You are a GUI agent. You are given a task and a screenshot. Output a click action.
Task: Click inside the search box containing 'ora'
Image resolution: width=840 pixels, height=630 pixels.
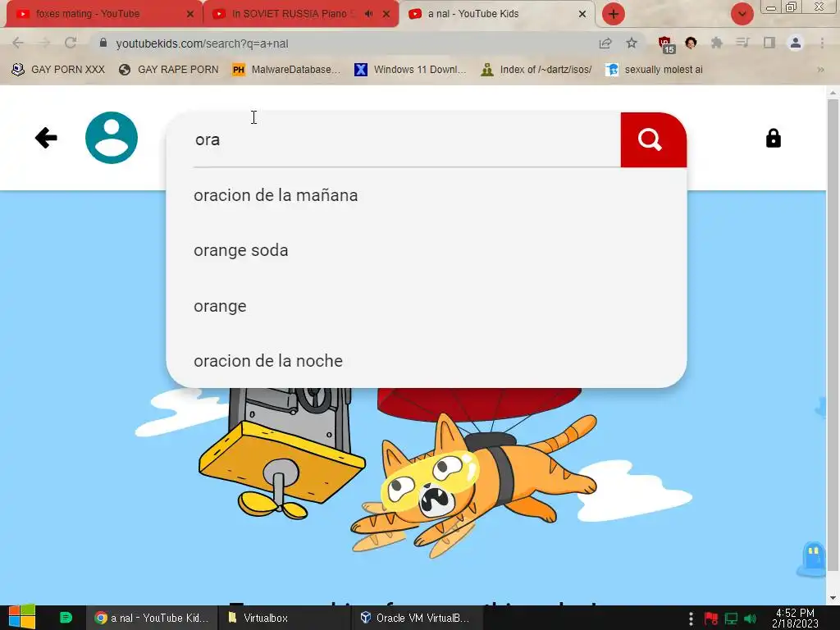[x=407, y=139]
